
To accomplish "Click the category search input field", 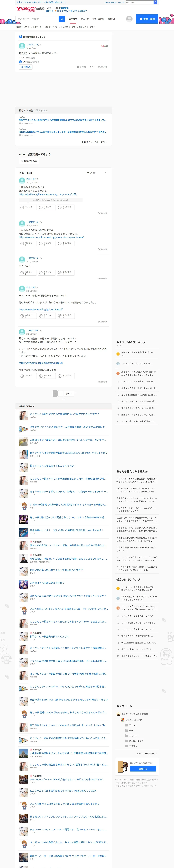I will (x=37, y=19).
